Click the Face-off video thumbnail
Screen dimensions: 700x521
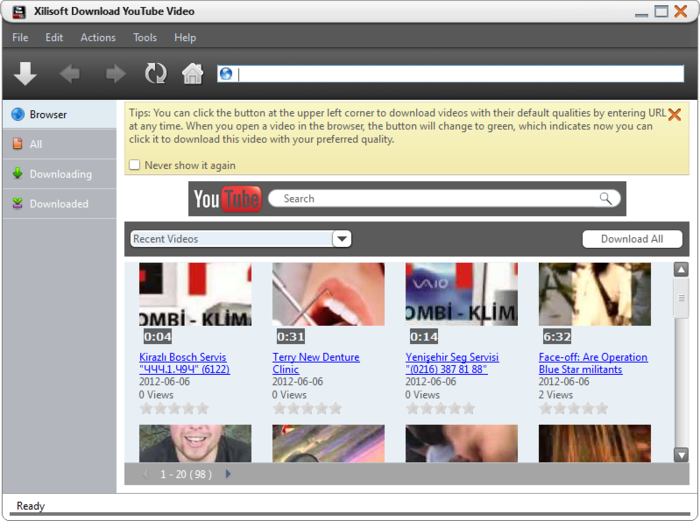595,294
